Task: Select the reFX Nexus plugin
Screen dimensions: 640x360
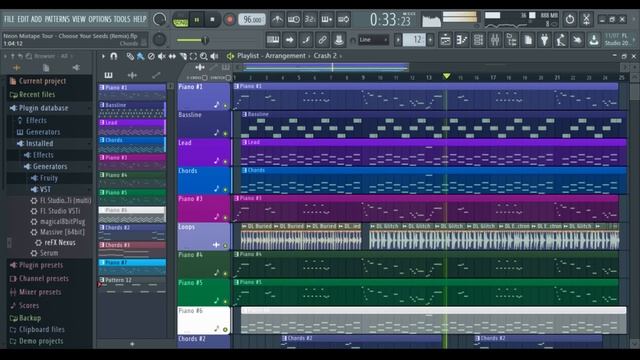Action: tap(60, 242)
